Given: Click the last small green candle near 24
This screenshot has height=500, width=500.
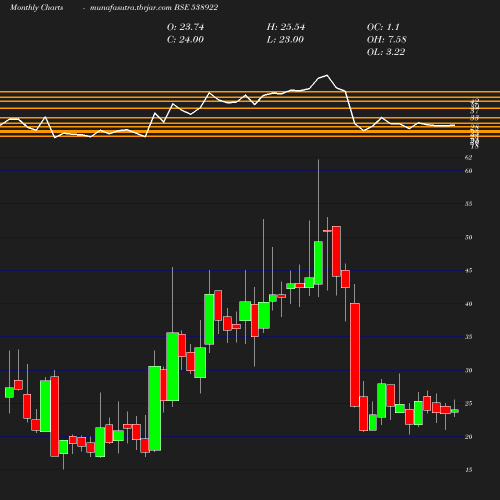Looking at the screenshot, I should pos(455,411).
